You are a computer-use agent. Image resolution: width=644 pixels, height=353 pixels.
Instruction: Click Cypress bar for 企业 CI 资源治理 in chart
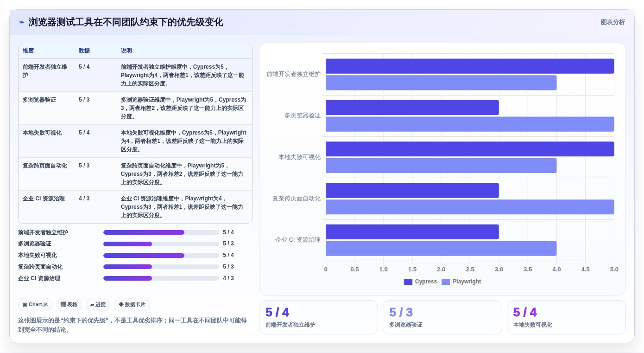click(x=412, y=232)
